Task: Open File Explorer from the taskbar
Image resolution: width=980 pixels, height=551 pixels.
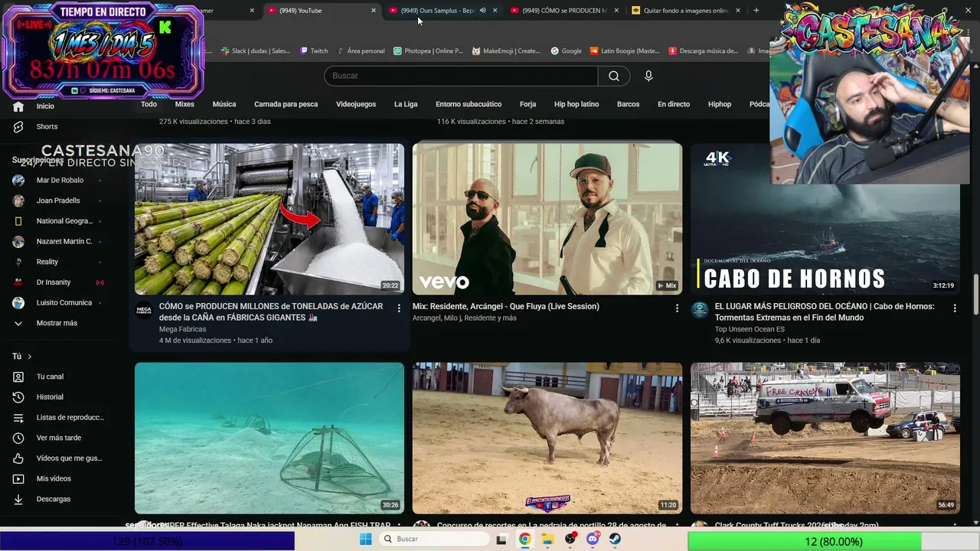Action: [547, 539]
